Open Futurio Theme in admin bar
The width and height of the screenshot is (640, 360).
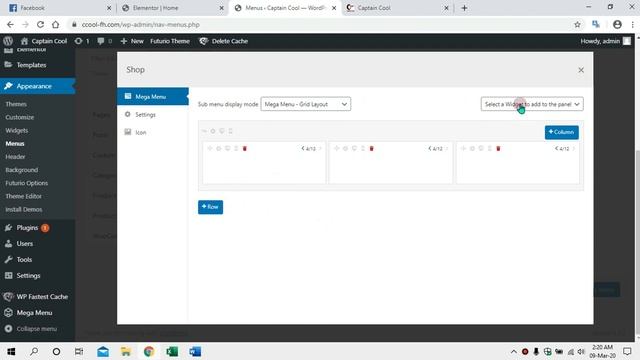tap(170, 41)
